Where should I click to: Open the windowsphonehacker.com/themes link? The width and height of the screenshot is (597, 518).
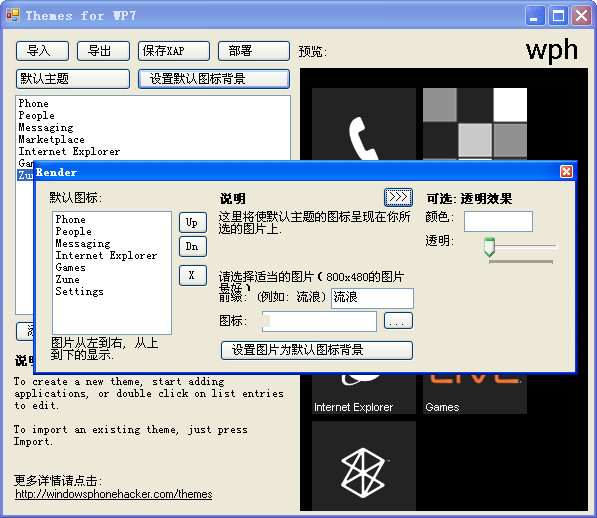tap(113, 494)
